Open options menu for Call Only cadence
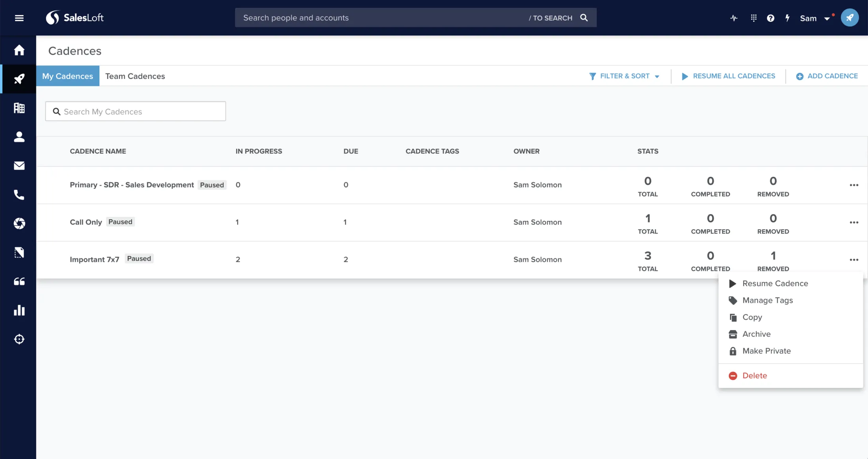 pos(854,222)
